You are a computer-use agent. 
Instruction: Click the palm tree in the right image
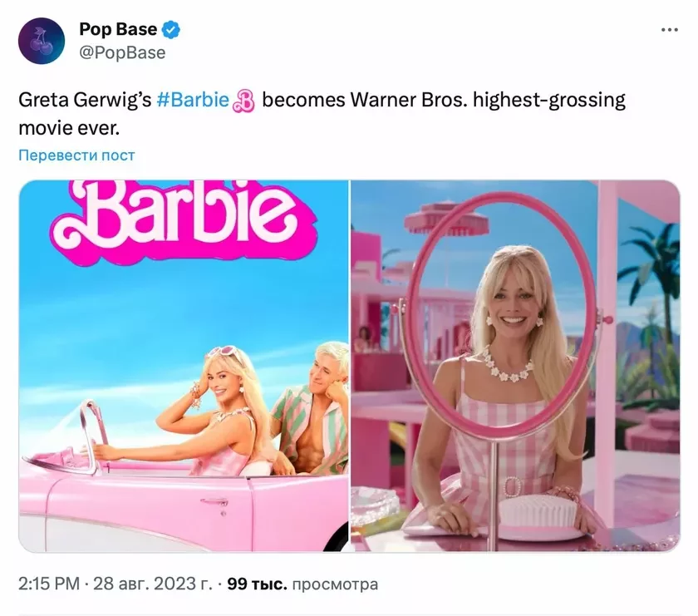[649, 272]
